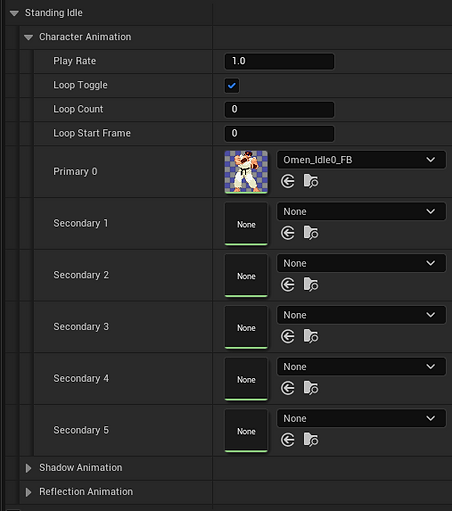This screenshot has height=511, width=452.
Task: Browse to Secondary 2 asset in Content Browser
Action: (x=311, y=285)
